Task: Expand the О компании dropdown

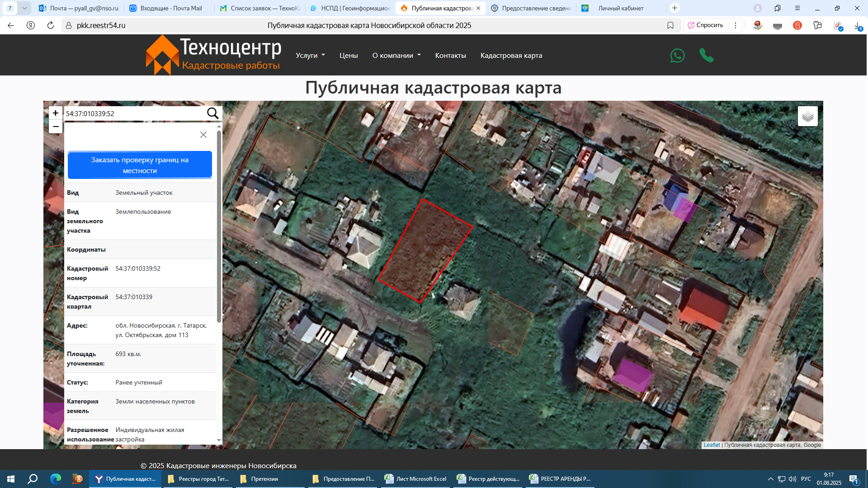Action: tap(396, 56)
